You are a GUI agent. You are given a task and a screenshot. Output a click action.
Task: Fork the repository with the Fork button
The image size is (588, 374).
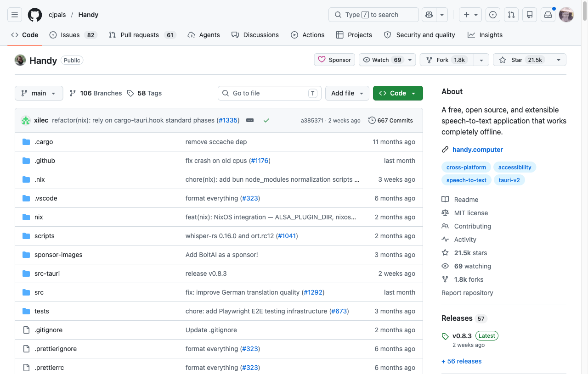click(447, 60)
